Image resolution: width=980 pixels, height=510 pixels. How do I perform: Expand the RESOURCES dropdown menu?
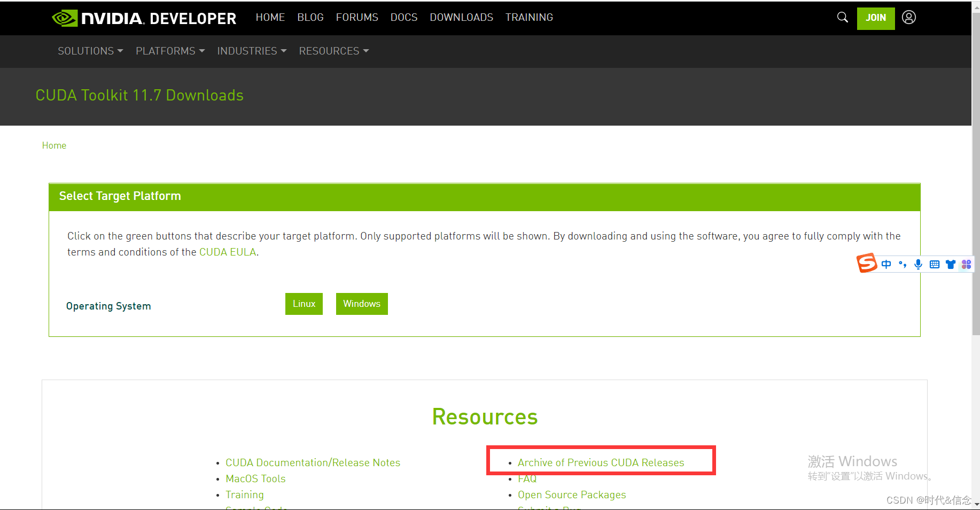click(334, 51)
